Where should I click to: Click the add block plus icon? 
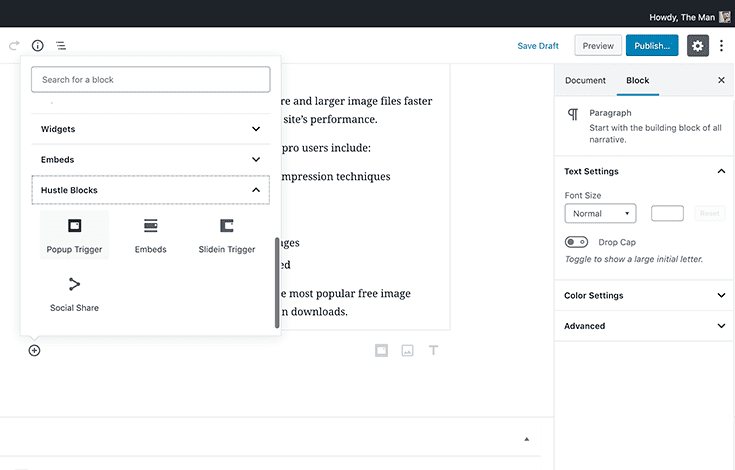pyautogui.click(x=34, y=350)
